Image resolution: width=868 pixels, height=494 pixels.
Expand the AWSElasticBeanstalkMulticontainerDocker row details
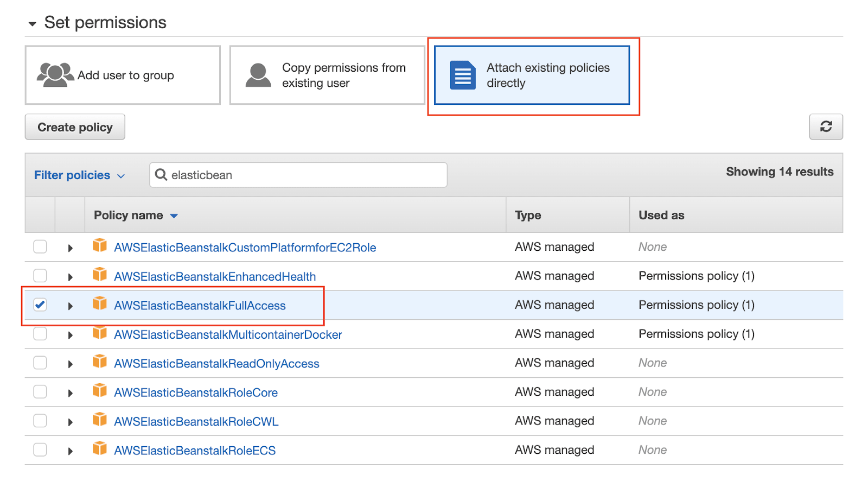(70, 335)
